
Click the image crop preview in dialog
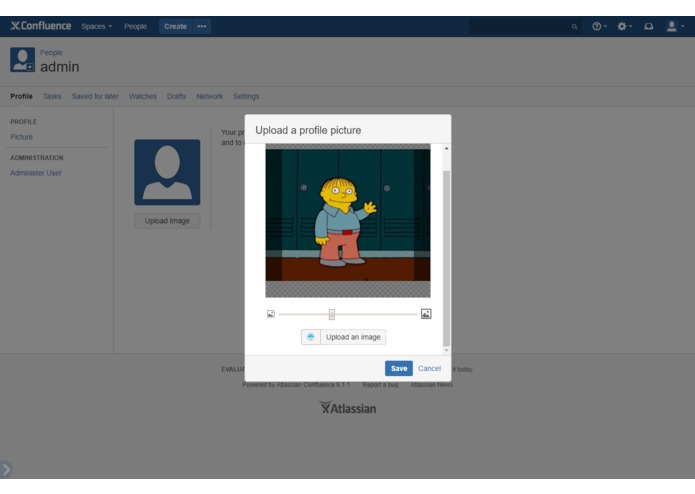point(348,220)
